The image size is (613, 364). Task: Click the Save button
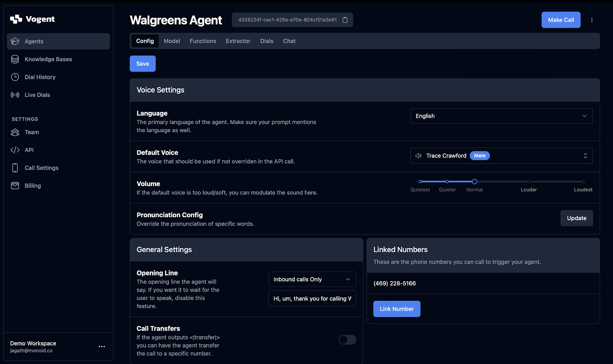tap(143, 64)
